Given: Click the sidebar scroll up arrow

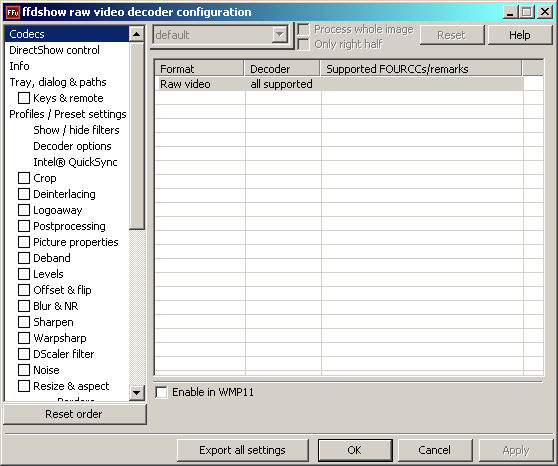Looking at the screenshot, I should [136, 34].
